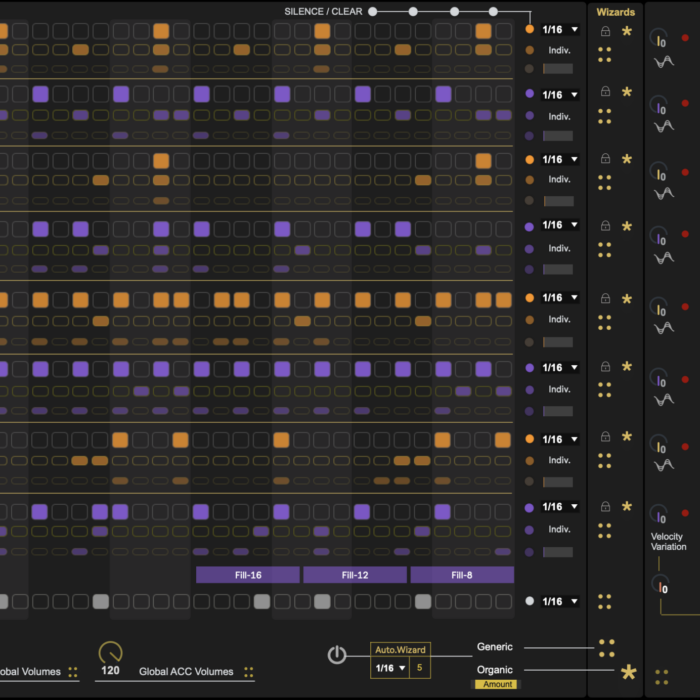Select the Fill-16 segment
Image resolution: width=700 pixels, height=700 pixels.
(247, 575)
